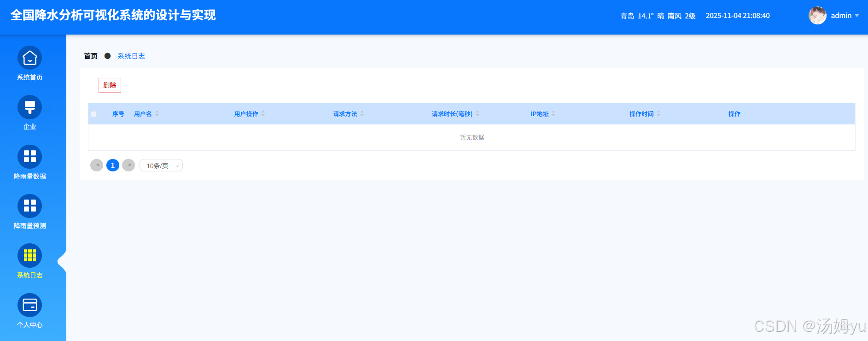Click the date time 2025-11-04 display
The height and width of the screenshot is (341, 868).
pyautogui.click(x=738, y=16)
